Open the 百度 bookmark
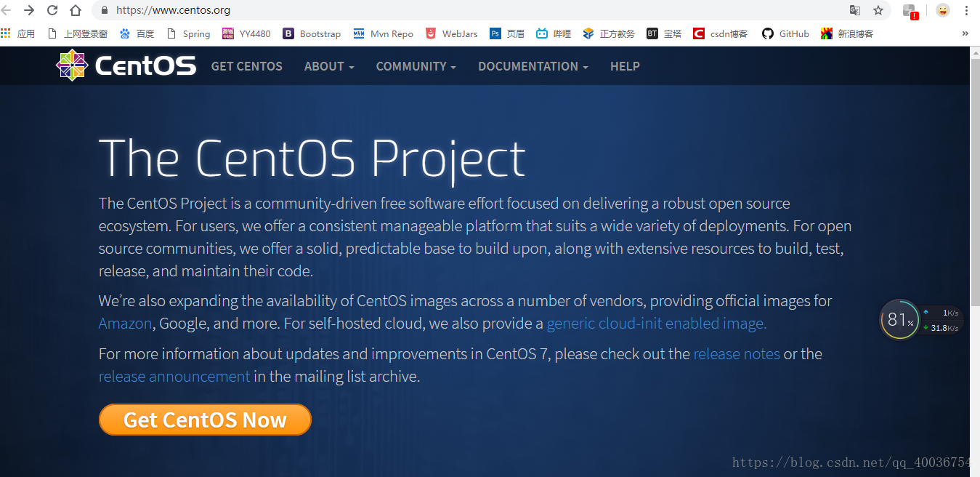The image size is (980, 477). click(137, 33)
